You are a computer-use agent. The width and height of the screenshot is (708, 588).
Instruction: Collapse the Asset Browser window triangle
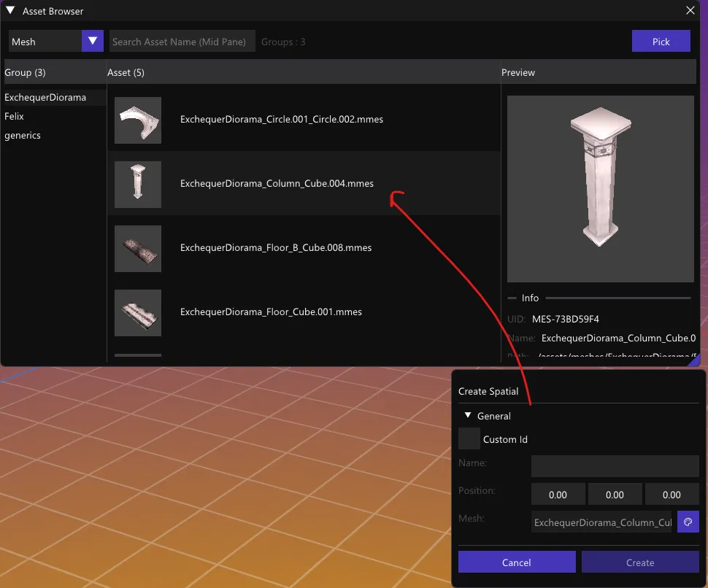pos(10,10)
